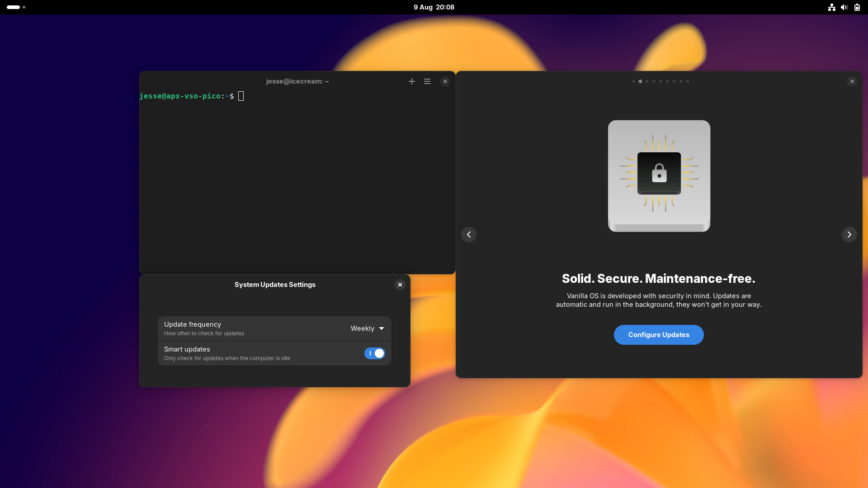Click the battery icon in top bar

(857, 7)
